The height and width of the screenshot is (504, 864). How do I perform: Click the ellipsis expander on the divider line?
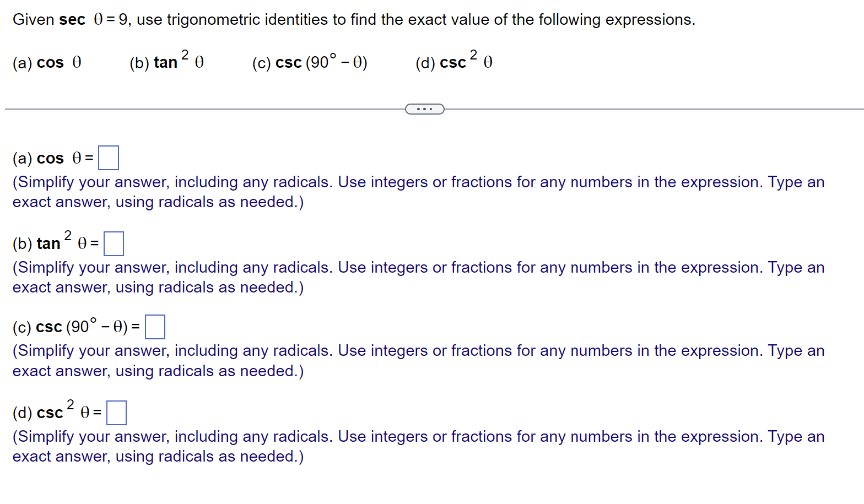[425, 109]
